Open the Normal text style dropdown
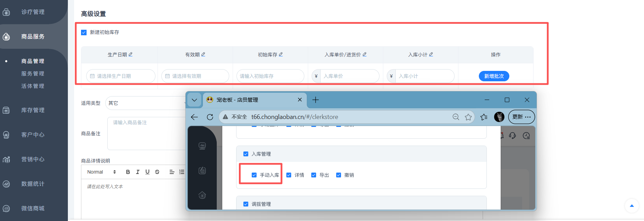This screenshot has width=644, height=221. pos(101,172)
